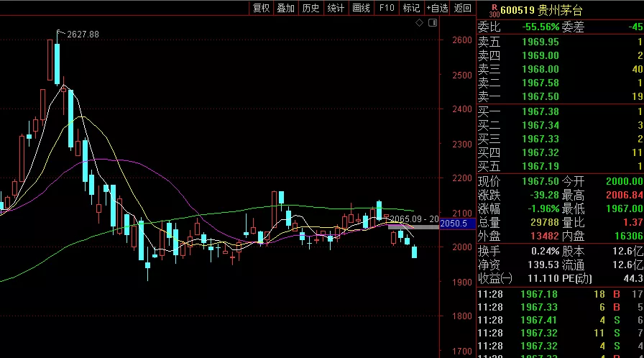Viewport: 644px width, 358px height.
Task: Click the 返回 return button
Action: 462,8
